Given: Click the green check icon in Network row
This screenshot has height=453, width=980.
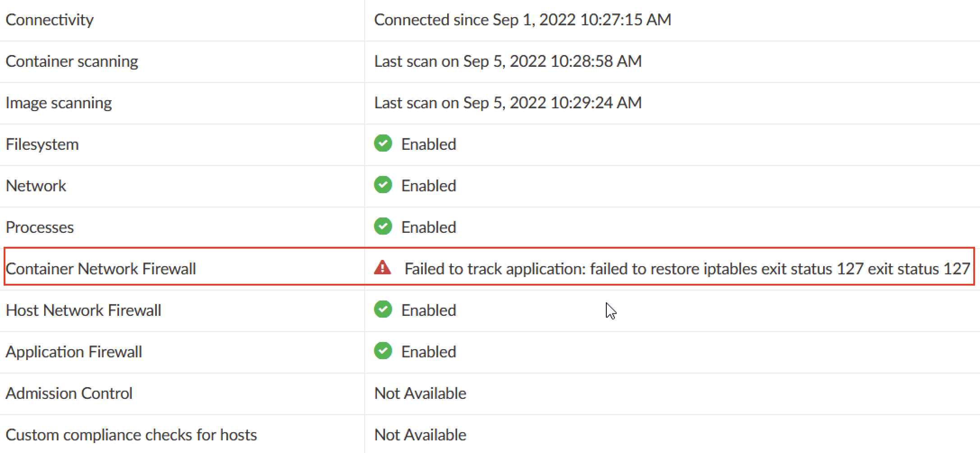Looking at the screenshot, I should pyautogui.click(x=383, y=185).
